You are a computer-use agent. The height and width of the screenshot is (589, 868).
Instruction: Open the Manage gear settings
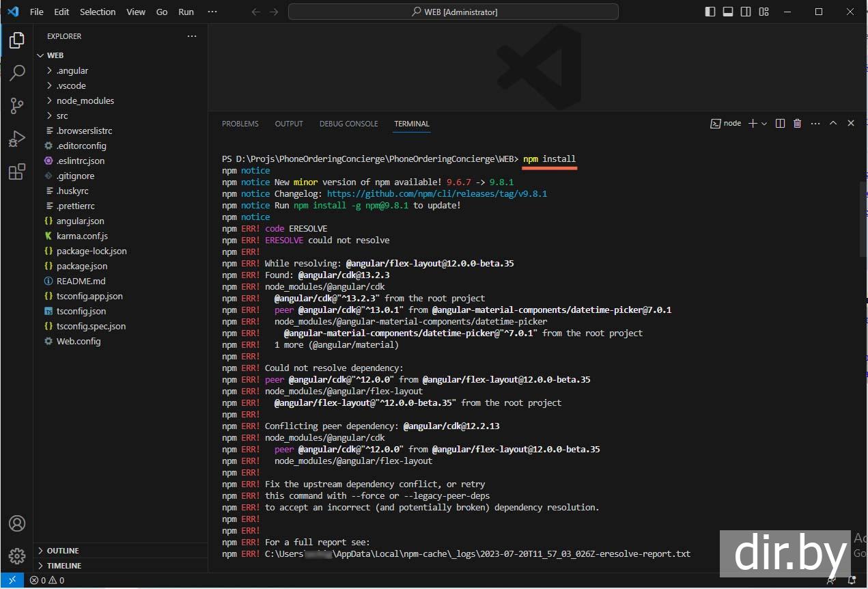[x=16, y=556]
